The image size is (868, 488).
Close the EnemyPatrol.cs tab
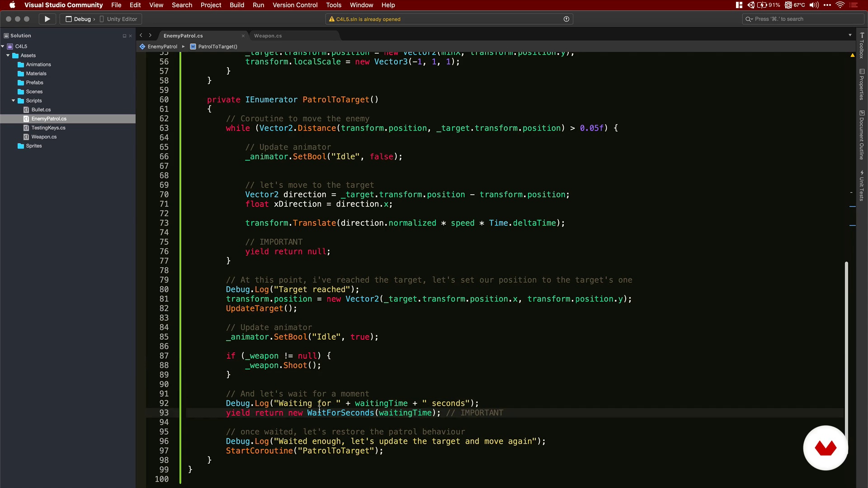243,36
